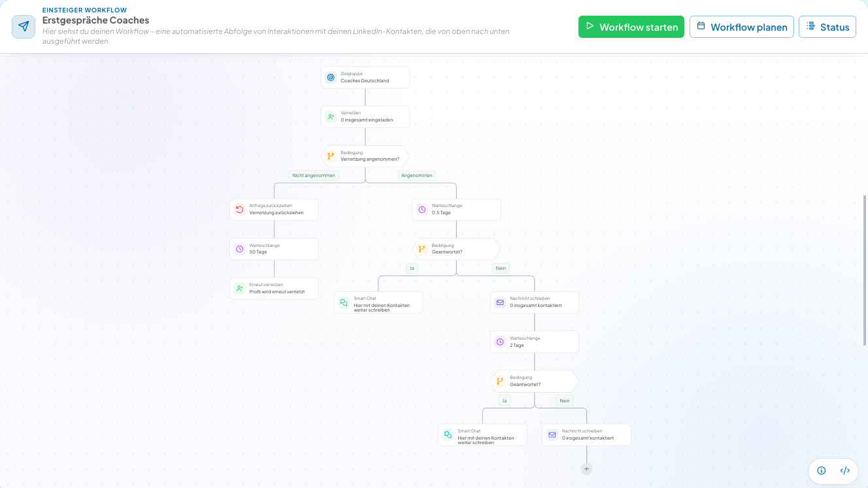Click the Vernetzen add-person icon
Screen dimensions: 868x488
[x=331, y=117]
